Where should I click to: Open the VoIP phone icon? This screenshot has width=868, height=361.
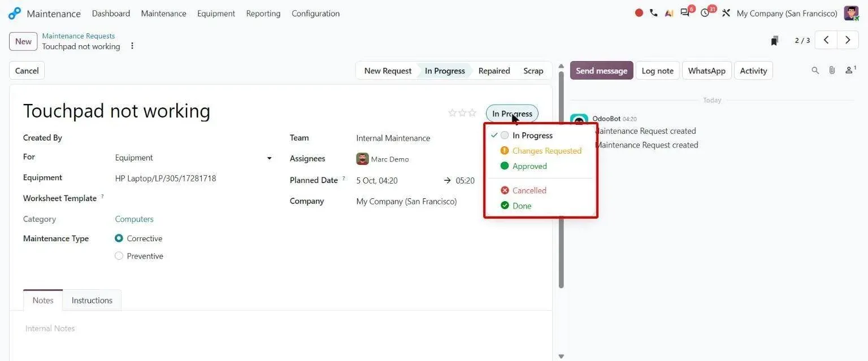(x=654, y=12)
